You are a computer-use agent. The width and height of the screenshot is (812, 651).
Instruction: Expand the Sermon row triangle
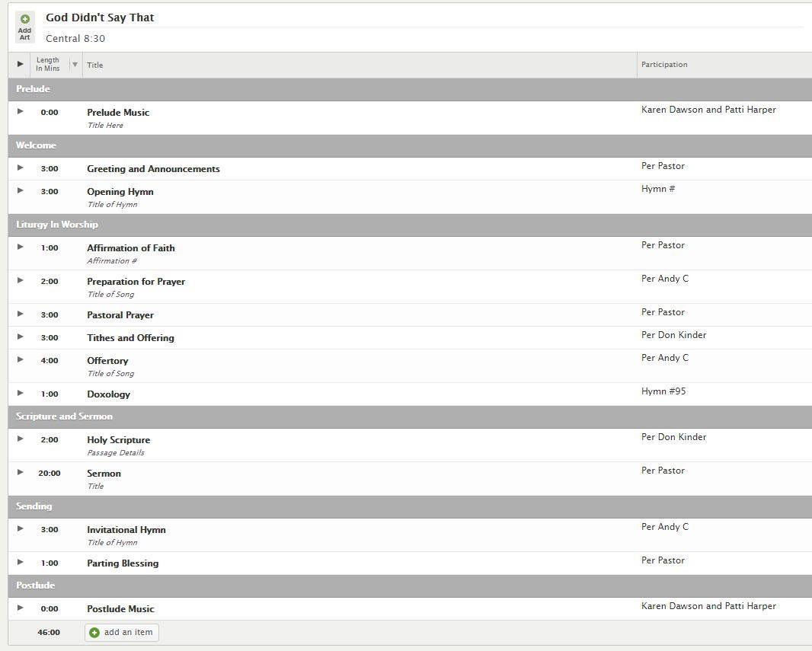coord(21,472)
